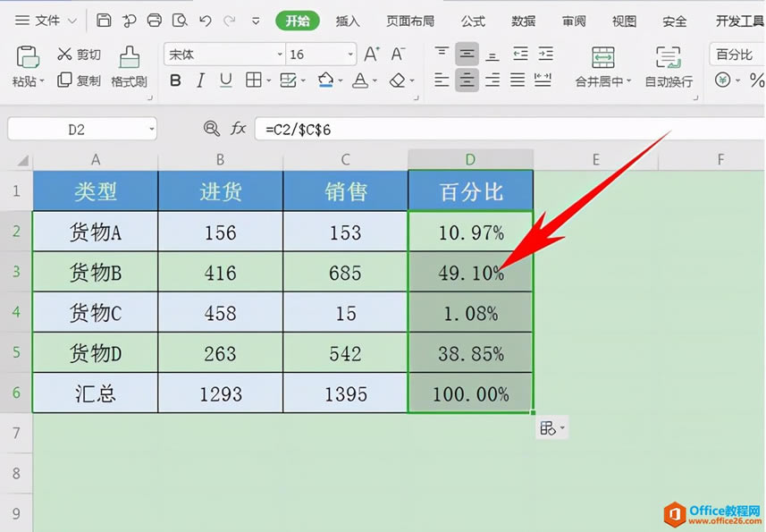Image resolution: width=766 pixels, height=532 pixels.
Task: Toggle Italic formatting
Action: click(x=200, y=80)
